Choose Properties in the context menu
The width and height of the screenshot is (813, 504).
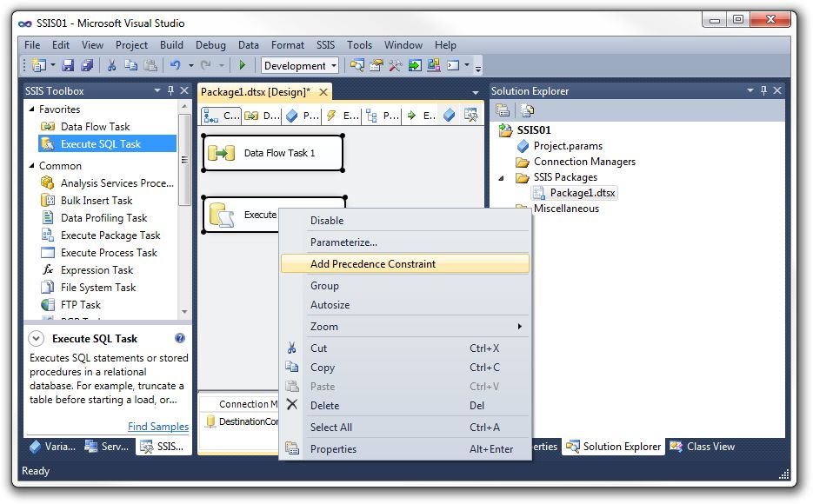(x=405, y=449)
